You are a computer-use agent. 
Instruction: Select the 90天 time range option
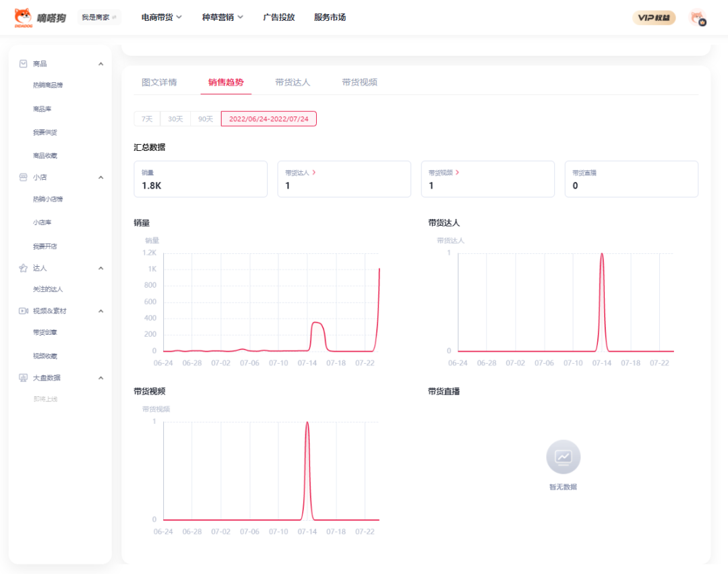point(205,119)
